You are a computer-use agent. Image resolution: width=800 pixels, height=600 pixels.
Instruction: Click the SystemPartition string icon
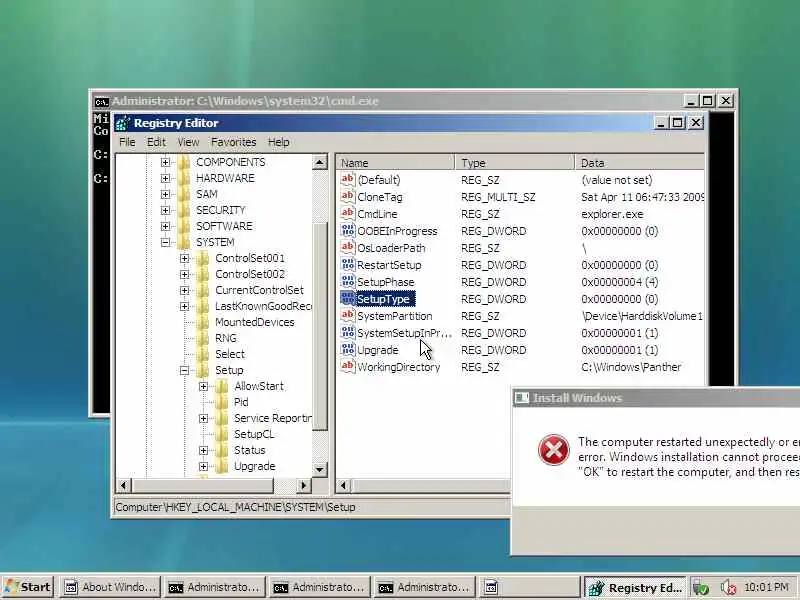point(347,315)
